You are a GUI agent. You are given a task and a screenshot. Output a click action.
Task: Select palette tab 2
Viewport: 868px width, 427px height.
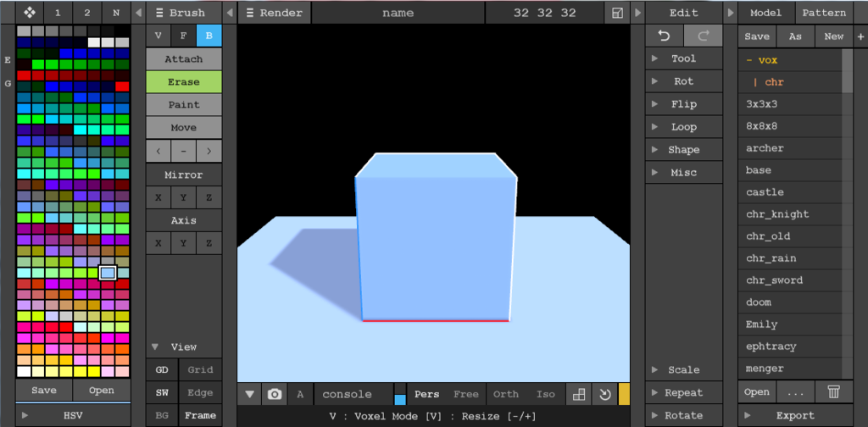click(87, 13)
